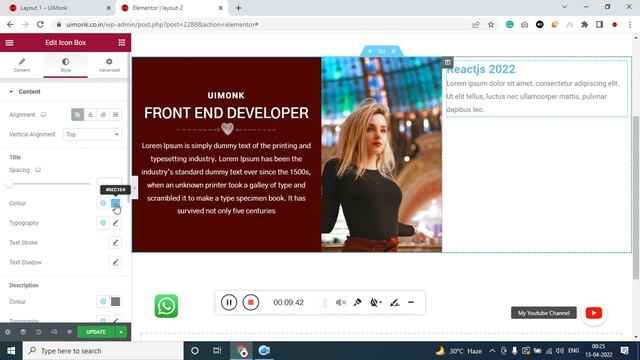Click the Windows search box
This screenshot has width=640, height=360.
[103, 351]
